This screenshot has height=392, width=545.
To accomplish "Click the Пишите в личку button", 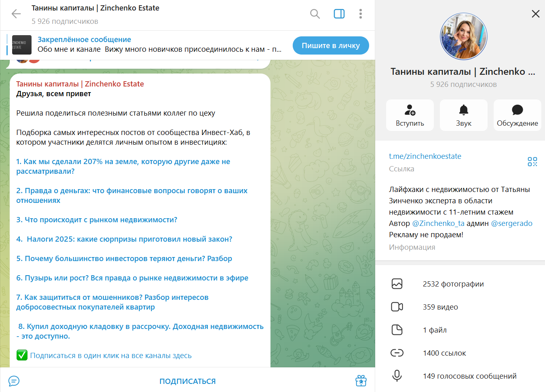I will point(331,46).
